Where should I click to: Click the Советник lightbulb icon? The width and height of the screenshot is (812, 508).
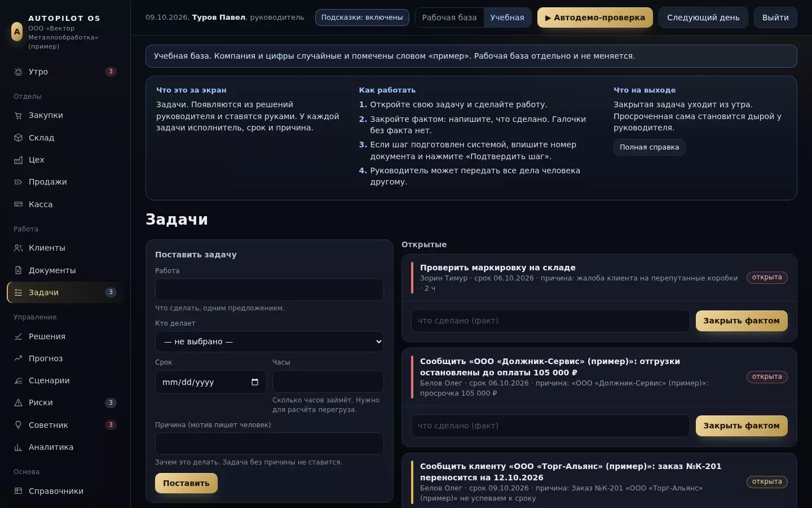pyautogui.click(x=18, y=425)
